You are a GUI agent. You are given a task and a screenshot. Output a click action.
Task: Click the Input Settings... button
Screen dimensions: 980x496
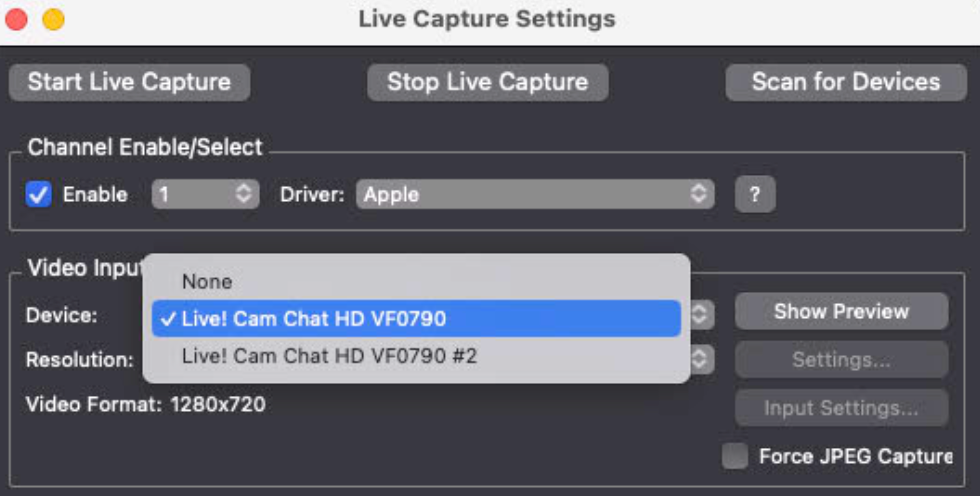842,408
